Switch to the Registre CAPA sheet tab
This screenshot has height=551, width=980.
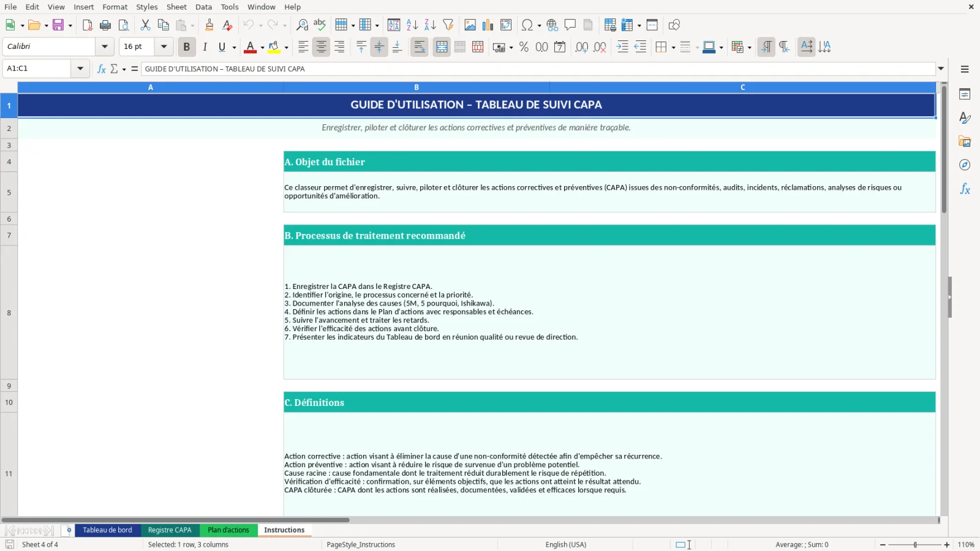pos(170,530)
